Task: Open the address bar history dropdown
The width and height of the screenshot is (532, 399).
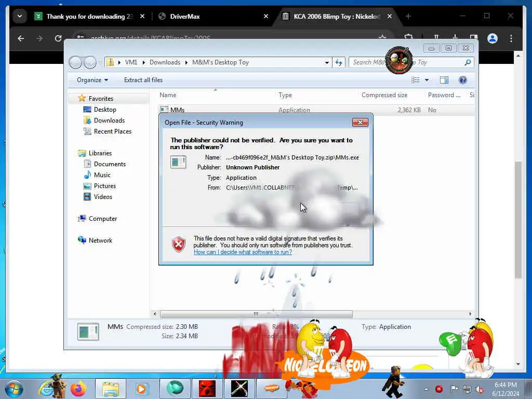Action: [x=327, y=62]
